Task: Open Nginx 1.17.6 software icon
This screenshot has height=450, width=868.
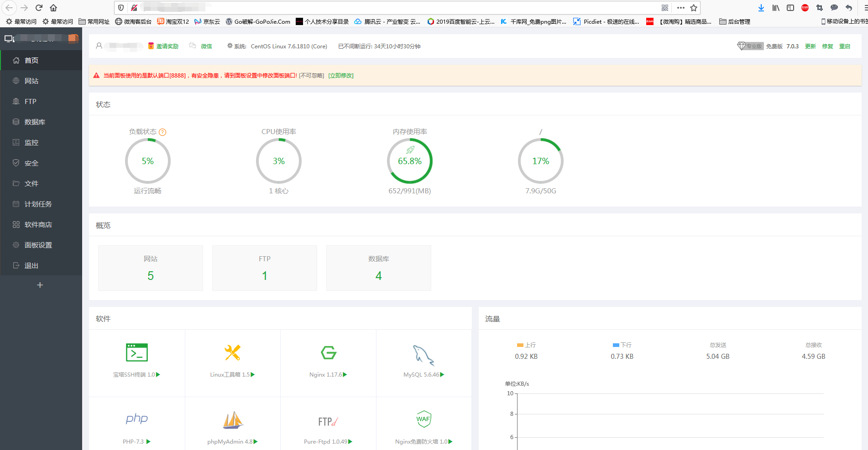Action: pos(329,352)
